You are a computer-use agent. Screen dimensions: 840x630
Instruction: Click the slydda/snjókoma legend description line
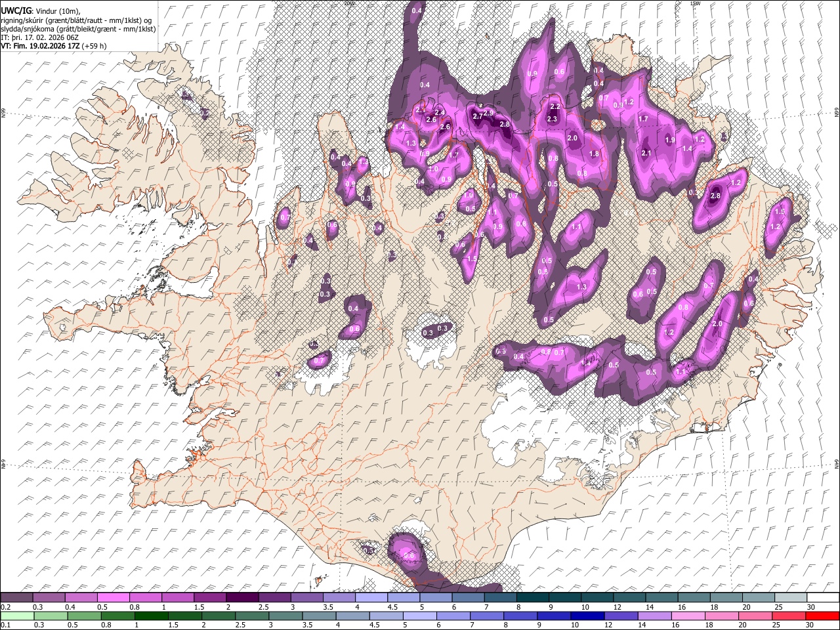click(78, 29)
